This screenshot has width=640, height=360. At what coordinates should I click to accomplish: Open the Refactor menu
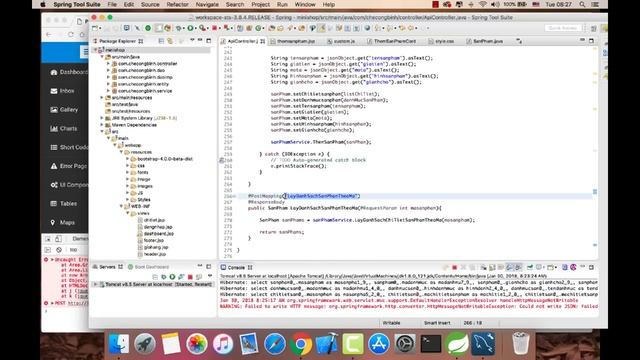[178, 4]
